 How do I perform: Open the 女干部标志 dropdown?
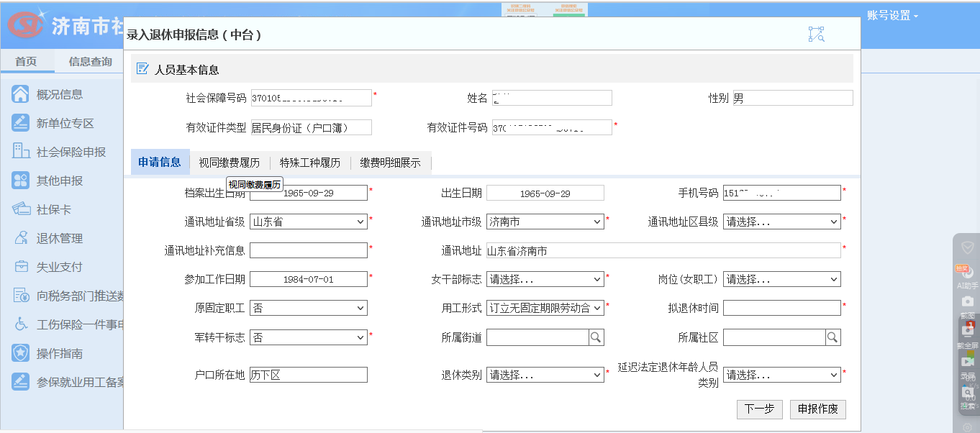pos(545,279)
